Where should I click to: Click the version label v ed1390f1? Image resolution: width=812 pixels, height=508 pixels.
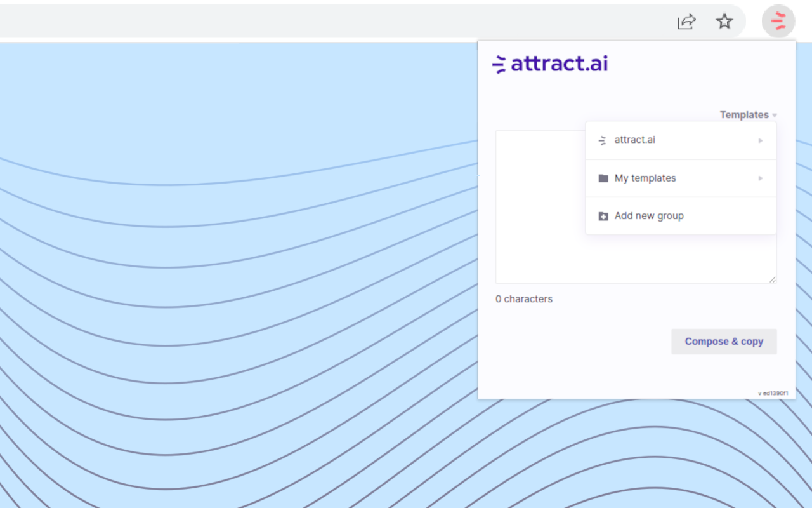click(773, 392)
